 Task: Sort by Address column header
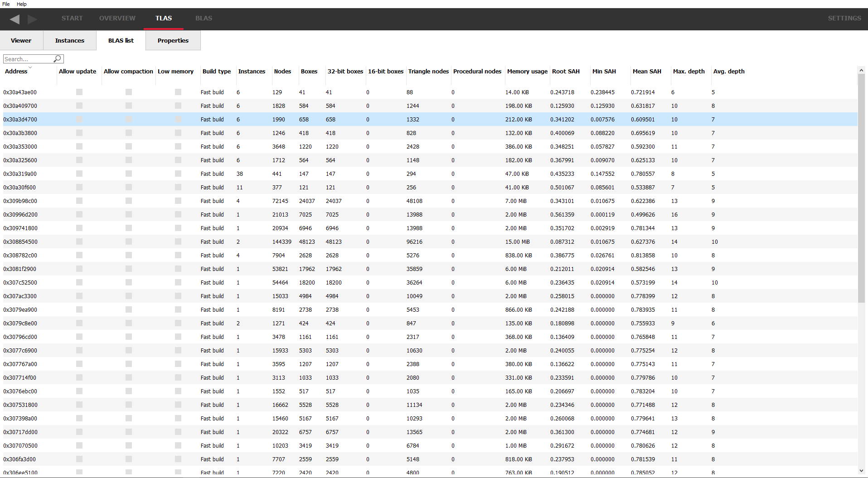coord(16,71)
